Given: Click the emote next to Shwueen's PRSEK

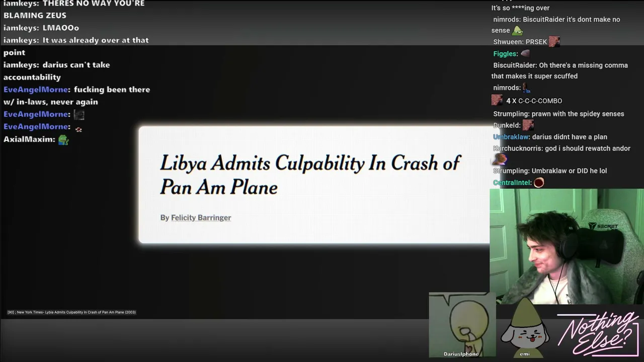Looking at the screenshot, I should [554, 42].
